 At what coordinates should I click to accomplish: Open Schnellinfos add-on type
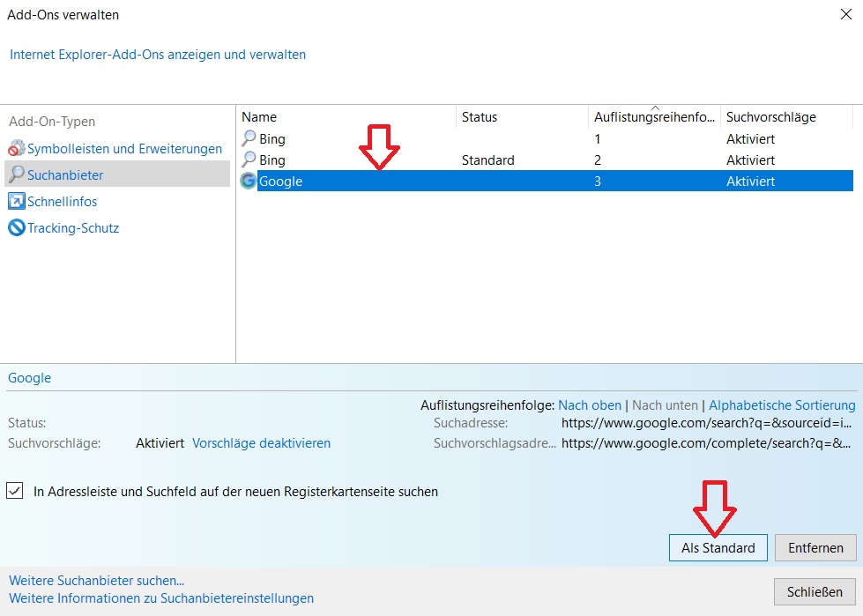tap(63, 201)
